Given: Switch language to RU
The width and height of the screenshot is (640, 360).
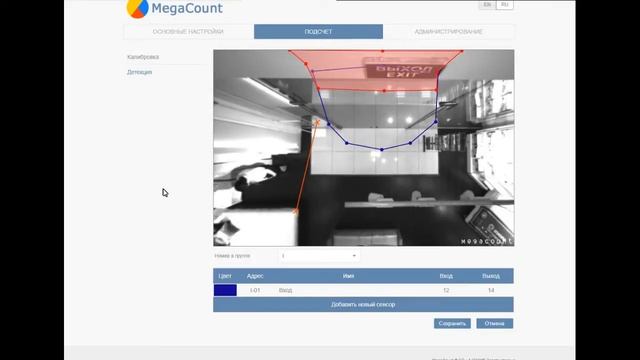Looking at the screenshot, I should tap(504, 4).
